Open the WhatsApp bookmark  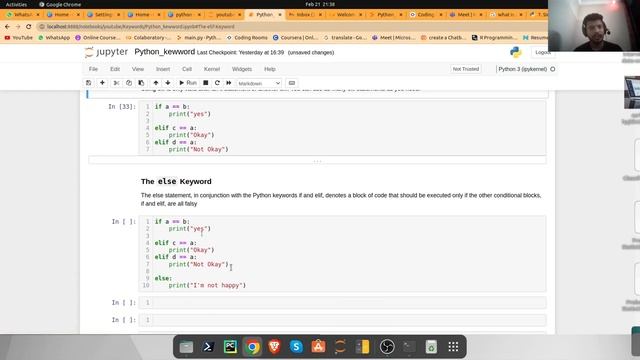[x=54, y=38]
